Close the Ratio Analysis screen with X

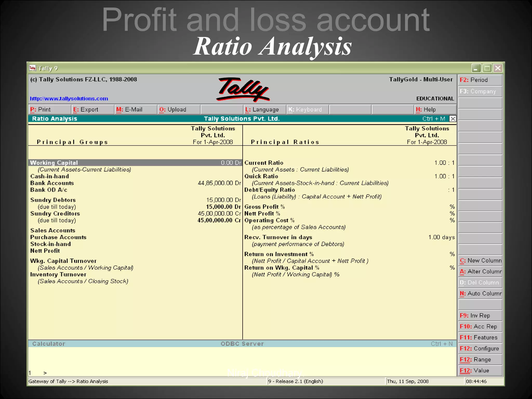click(453, 119)
